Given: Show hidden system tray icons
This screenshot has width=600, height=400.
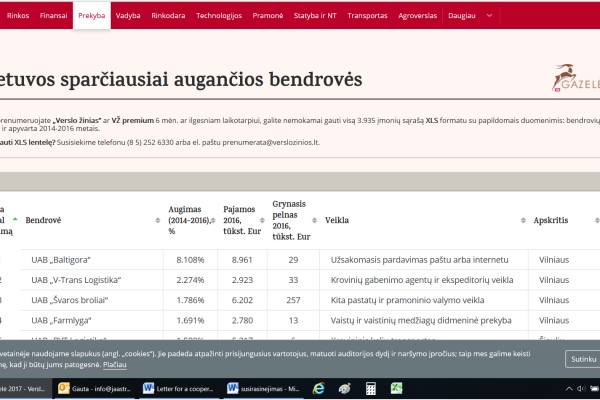Looking at the screenshot, I should point(569,389).
